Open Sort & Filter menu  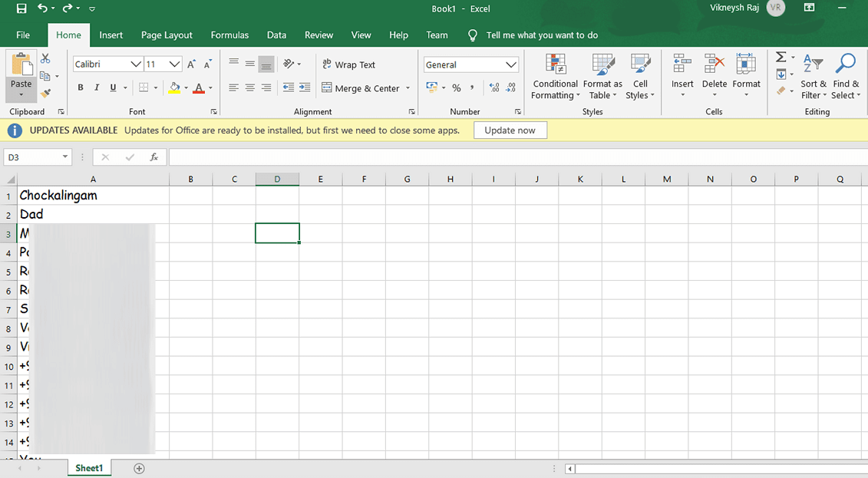pyautogui.click(x=814, y=77)
